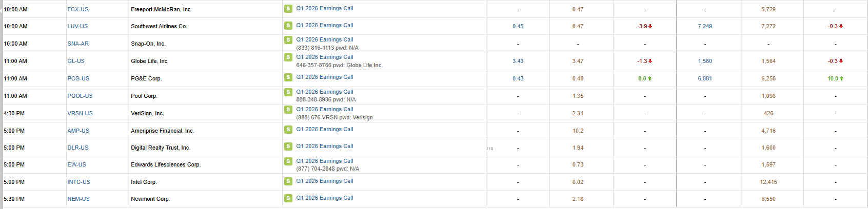Select the Edwards Lifesciences Corp. company name
Screen dimensions: 868x209
(x=165, y=164)
